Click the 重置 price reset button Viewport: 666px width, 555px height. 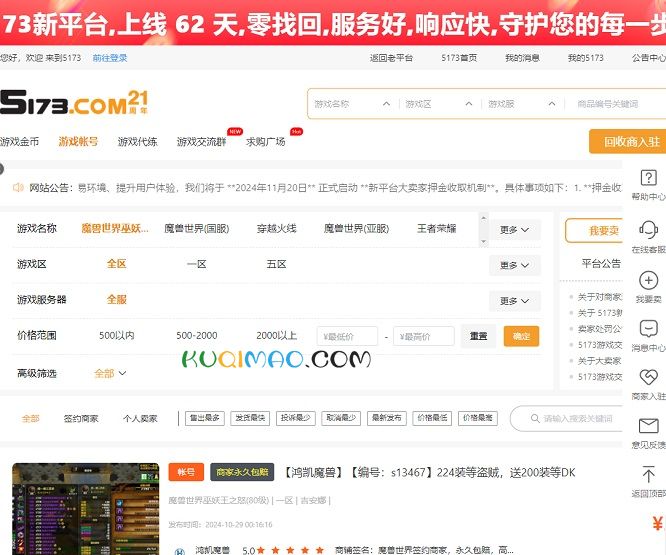(x=478, y=336)
